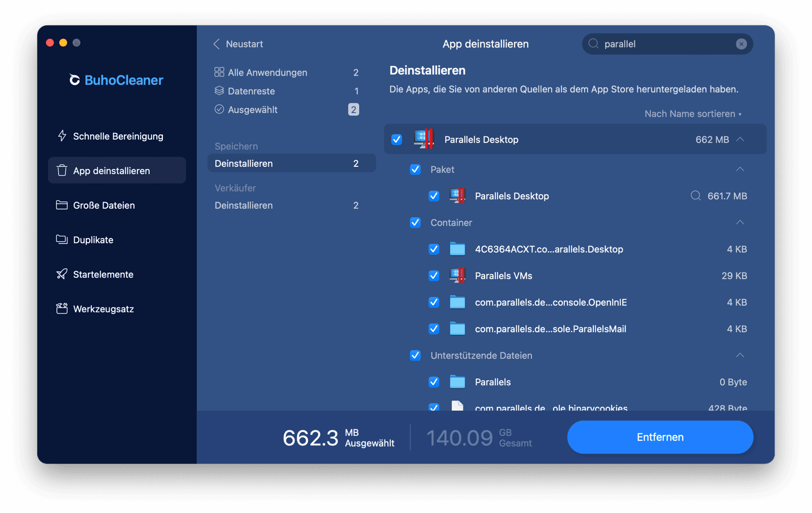Screen dimensions: 812x513
Task: Open the Nach Name sortieren dropdown
Action: [693, 114]
